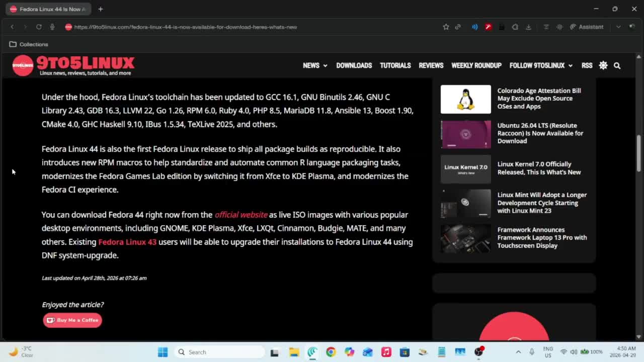Image resolution: width=644 pixels, height=362 pixels.
Task: Open Google Chrome from the taskbar
Action: pos(331,352)
